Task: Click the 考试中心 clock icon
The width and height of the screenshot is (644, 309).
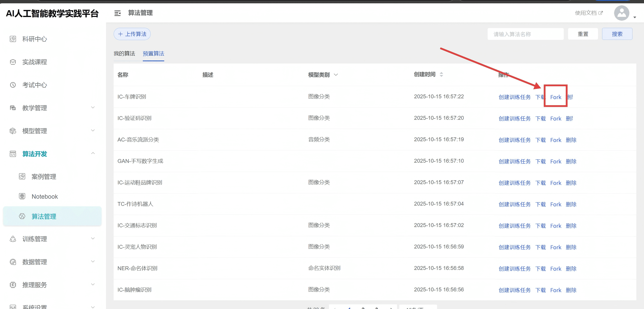Action: (13, 85)
